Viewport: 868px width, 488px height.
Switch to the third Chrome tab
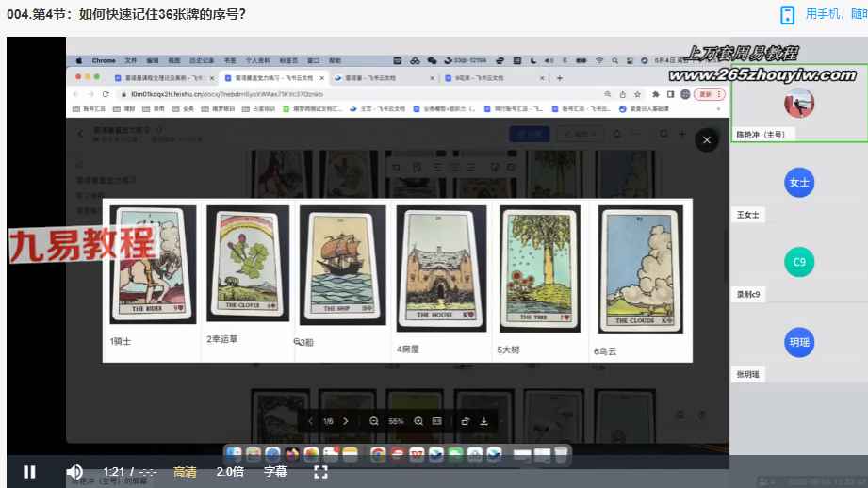(x=385, y=78)
